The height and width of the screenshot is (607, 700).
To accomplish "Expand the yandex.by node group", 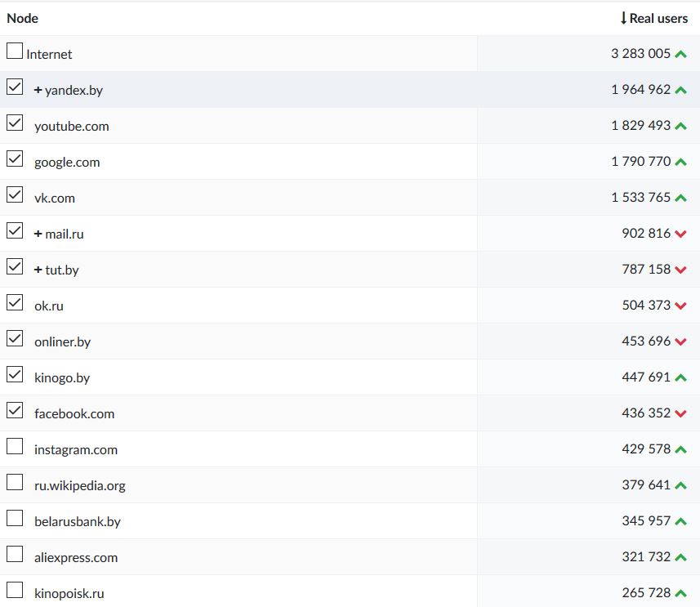I will (38, 90).
